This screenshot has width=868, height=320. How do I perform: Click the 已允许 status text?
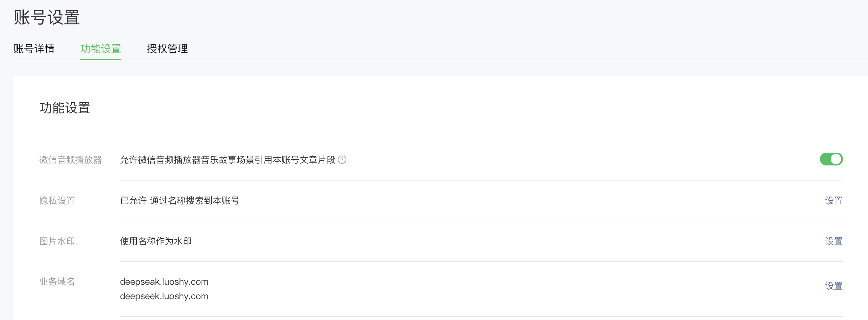point(133,201)
